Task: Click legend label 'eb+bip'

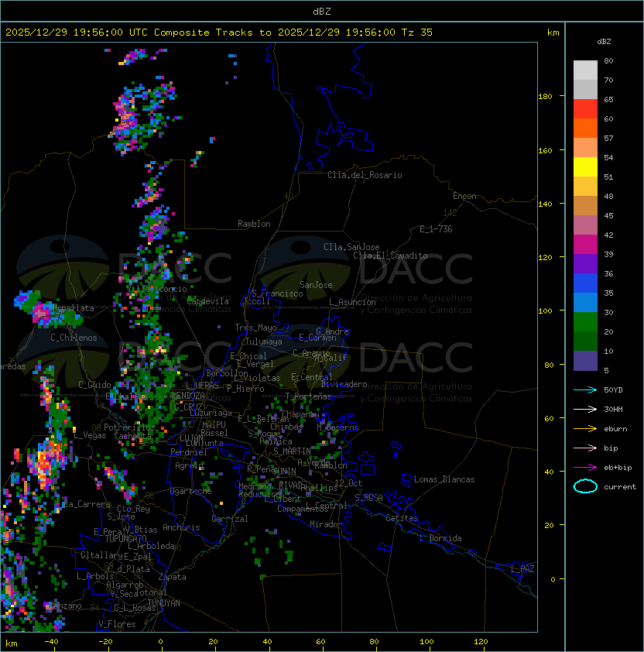Action: (x=618, y=468)
